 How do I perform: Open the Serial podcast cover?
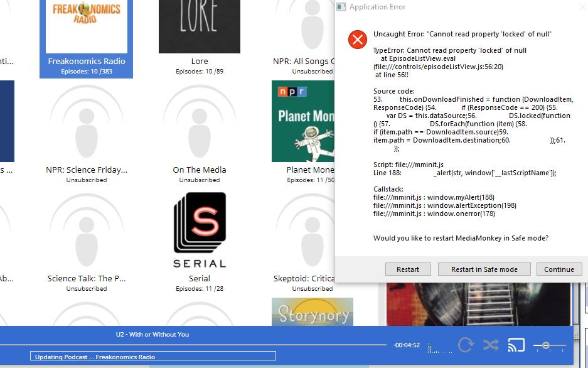(x=200, y=229)
